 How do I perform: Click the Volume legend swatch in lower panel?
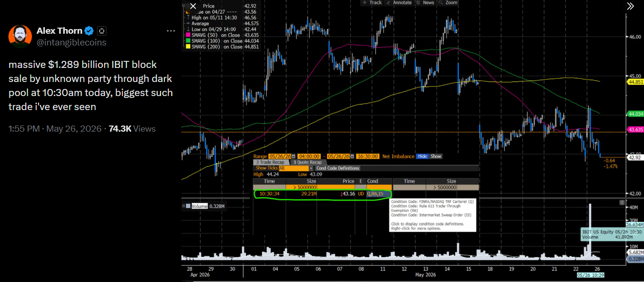pyautogui.click(x=188, y=206)
